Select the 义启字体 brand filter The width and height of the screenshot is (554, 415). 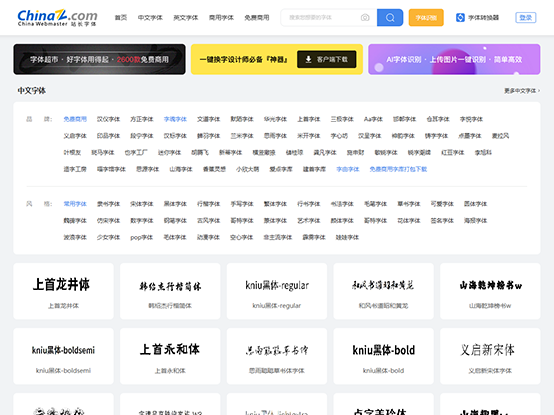pyautogui.click(x=75, y=136)
